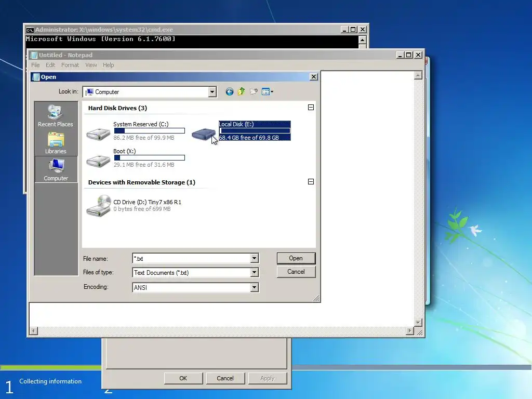
Task: Click Notepad icon in the Open dialog title
Action: (x=36, y=77)
